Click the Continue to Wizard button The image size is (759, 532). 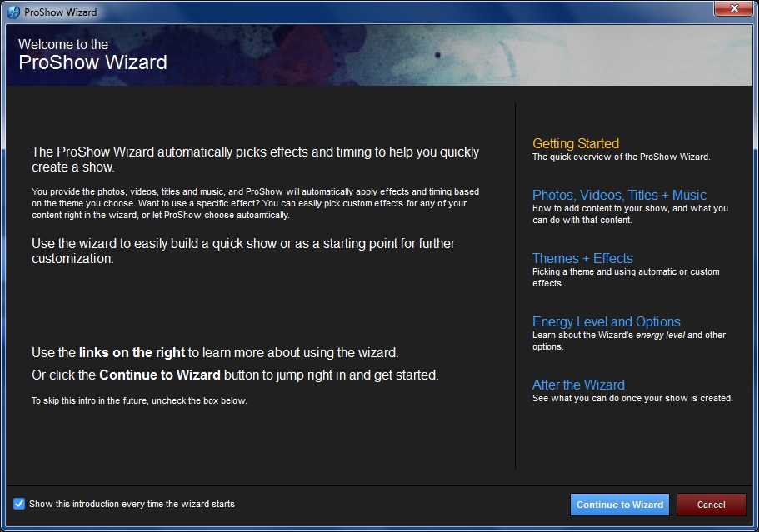(x=620, y=505)
